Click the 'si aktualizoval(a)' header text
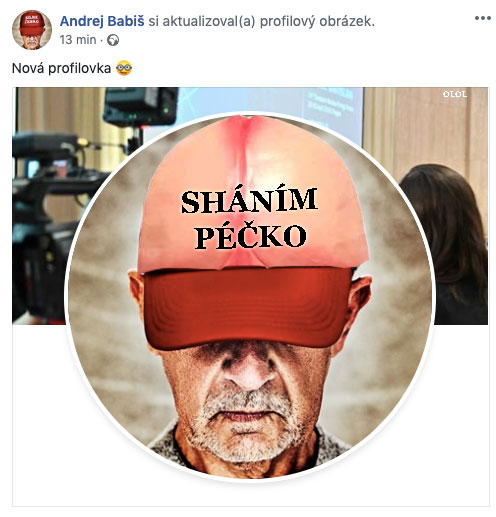Image resolution: width=496 pixels, height=517 pixels. pyautogui.click(x=202, y=22)
